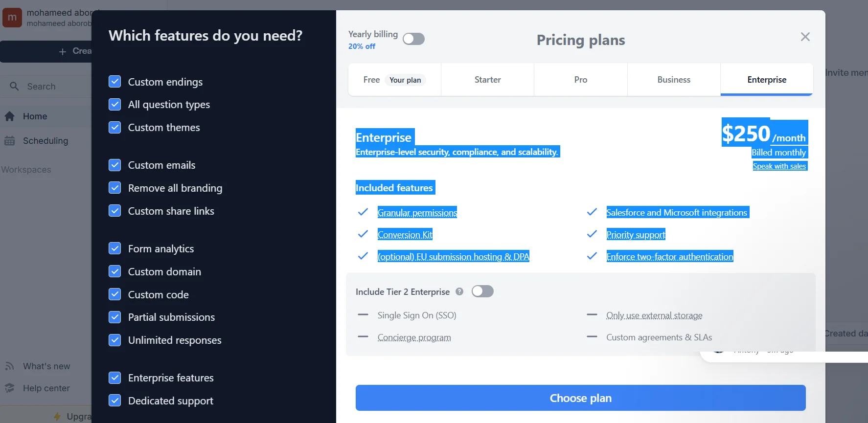
Task: Click the mohameed account avatar
Action: tap(12, 18)
